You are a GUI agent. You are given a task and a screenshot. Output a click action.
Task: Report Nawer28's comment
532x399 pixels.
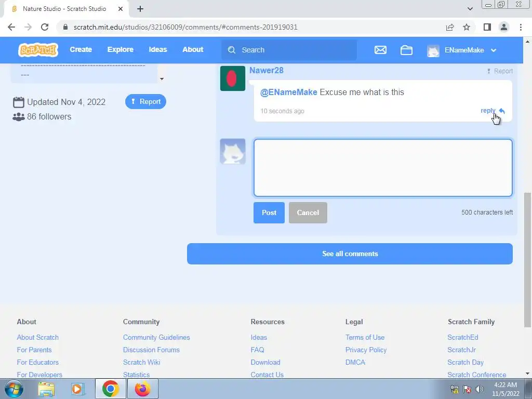[500, 71]
